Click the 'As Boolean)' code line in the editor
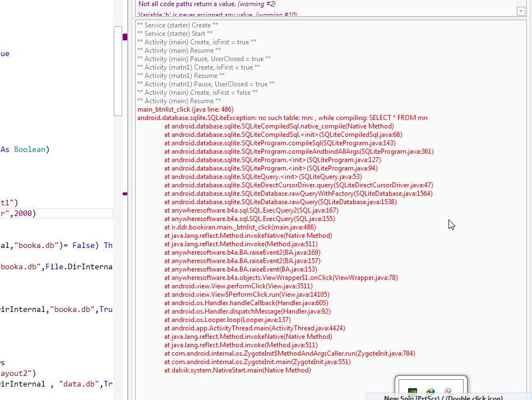This screenshot has width=532, height=400. (25, 150)
